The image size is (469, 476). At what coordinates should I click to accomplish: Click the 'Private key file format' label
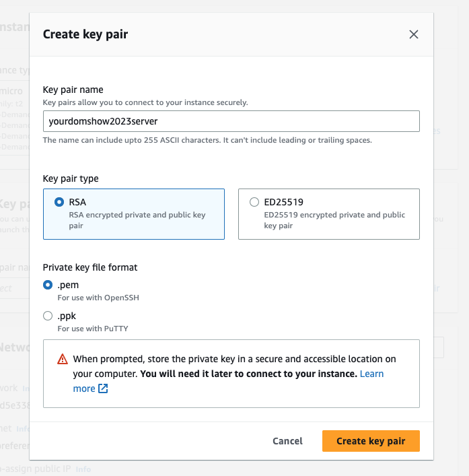pos(89,267)
